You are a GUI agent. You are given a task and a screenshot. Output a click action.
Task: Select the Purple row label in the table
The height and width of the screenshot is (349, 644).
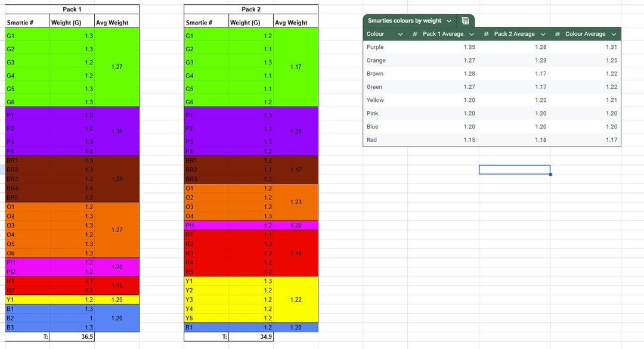(375, 47)
